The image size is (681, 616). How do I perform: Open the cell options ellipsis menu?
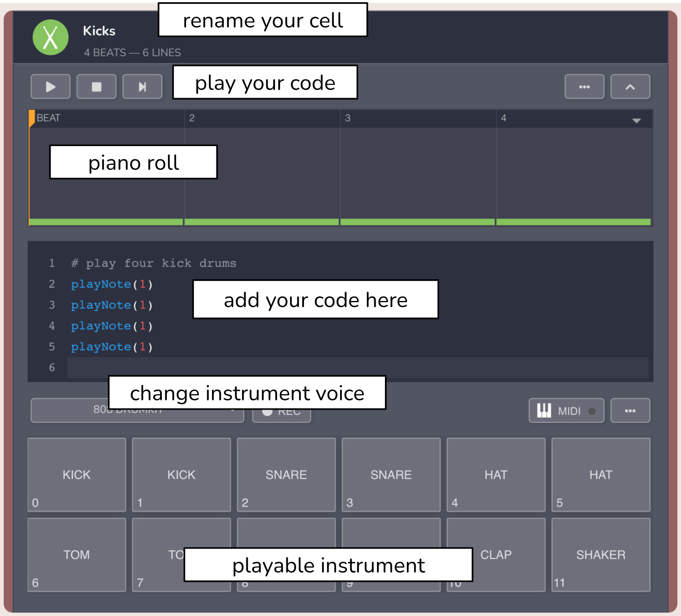click(x=584, y=87)
